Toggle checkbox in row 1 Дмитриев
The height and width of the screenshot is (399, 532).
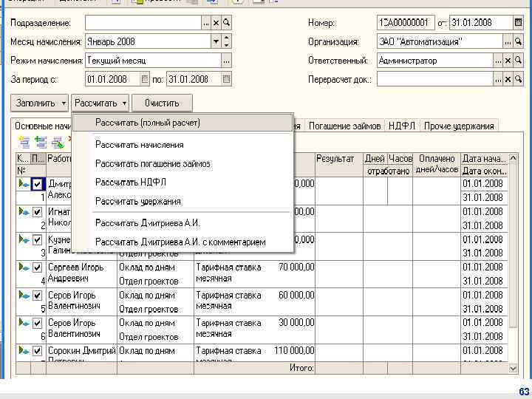[37, 184]
